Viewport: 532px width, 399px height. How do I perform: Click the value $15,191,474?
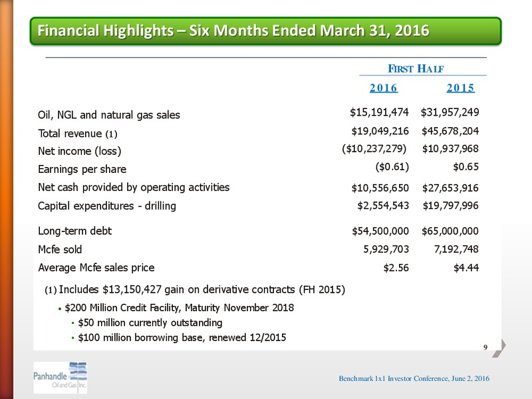pyautogui.click(x=379, y=112)
